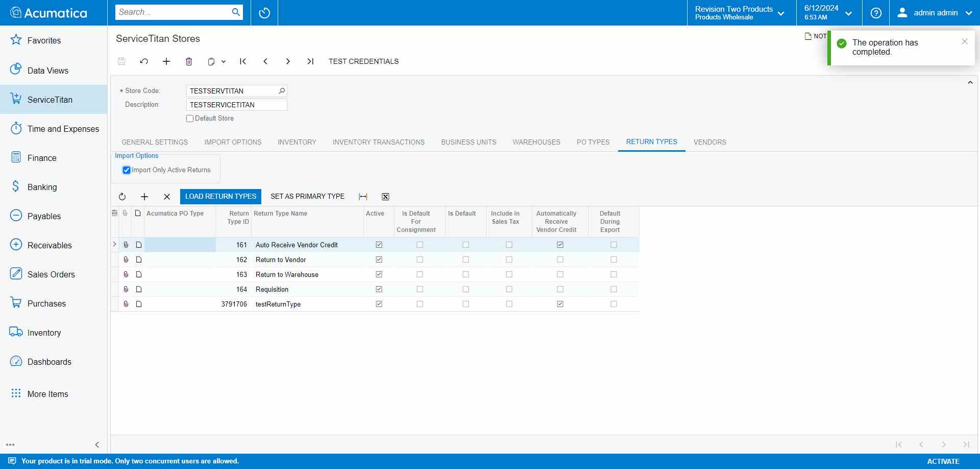Open the business date dropdown
The image size is (980, 469).
[x=829, y=13]
